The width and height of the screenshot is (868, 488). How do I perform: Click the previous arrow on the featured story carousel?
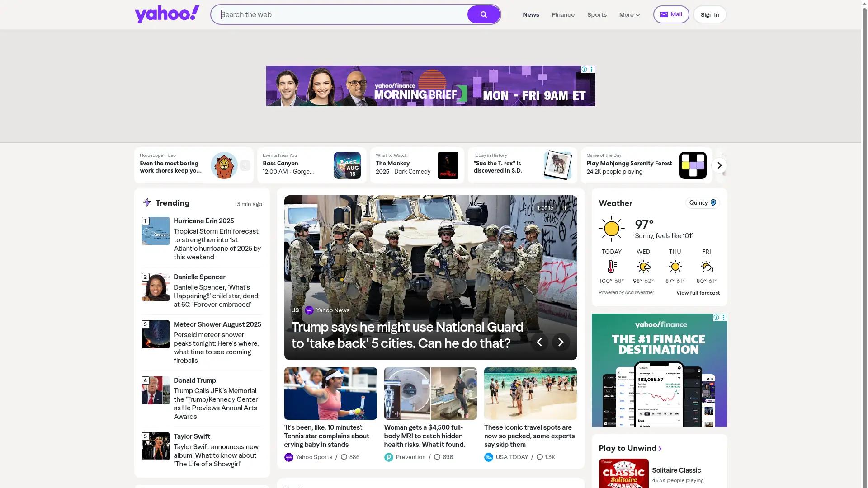coord(539,342)
